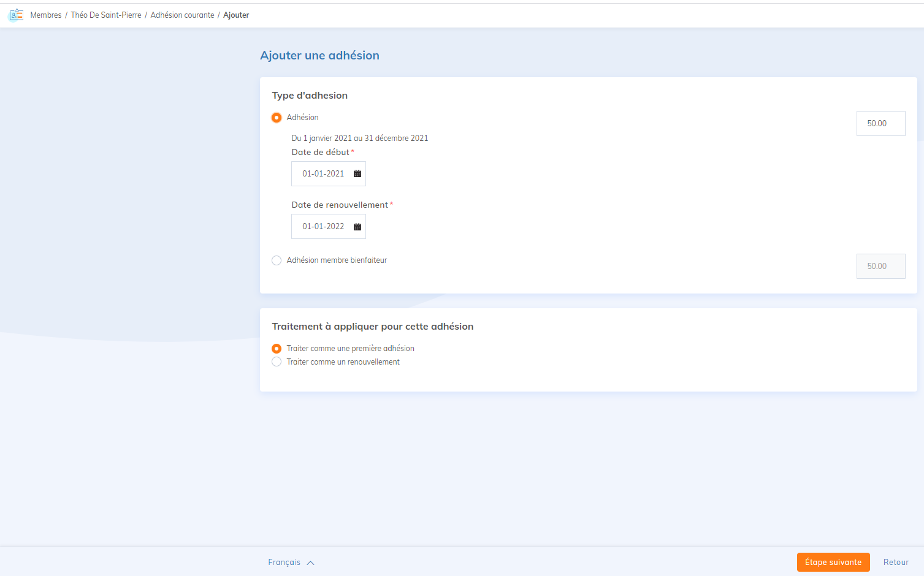This screenshot has height=576, width=924.
Task: Navigate to Adhésion courante breadcrumb
Action: click(x=182, y=15)
